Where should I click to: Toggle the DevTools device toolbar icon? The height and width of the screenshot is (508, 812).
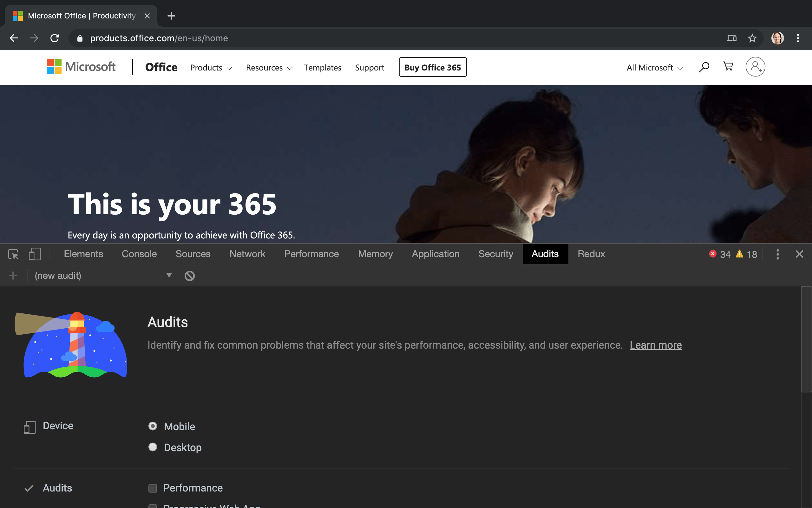pos(35,254)
